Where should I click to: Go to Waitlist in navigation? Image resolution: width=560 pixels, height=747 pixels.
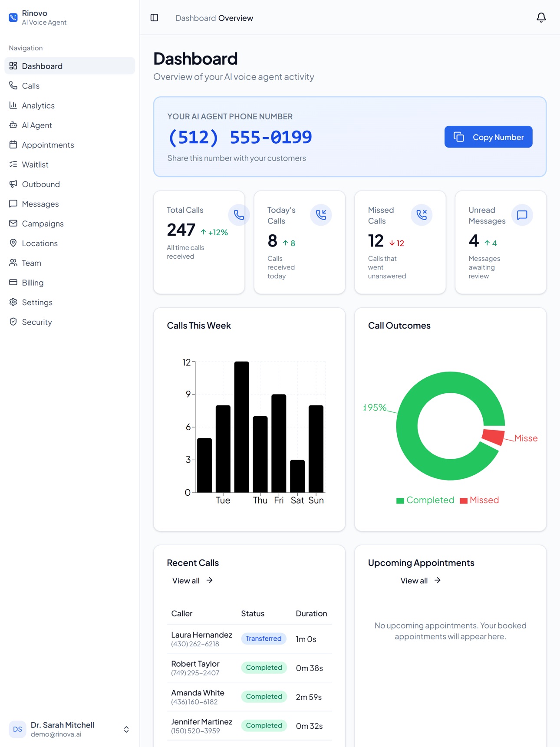pyautogui.click(x=69, y=165)
